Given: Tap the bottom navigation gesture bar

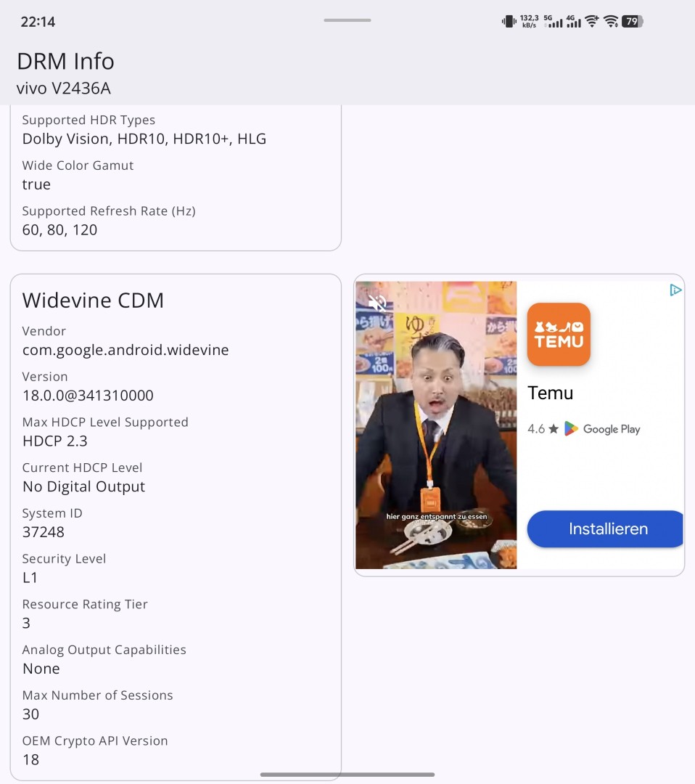Looking at the screenshot, I should point(347,775).
